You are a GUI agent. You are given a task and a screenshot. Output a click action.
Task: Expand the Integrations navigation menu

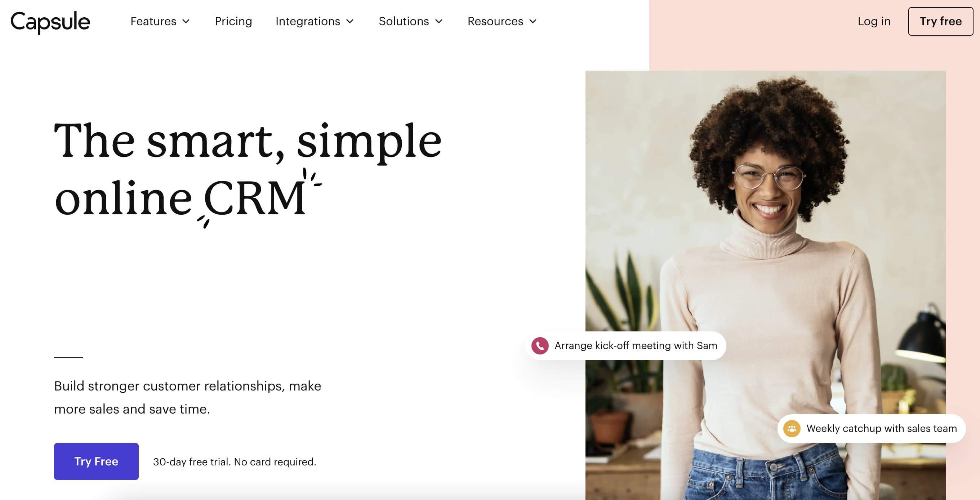(314, 21)
